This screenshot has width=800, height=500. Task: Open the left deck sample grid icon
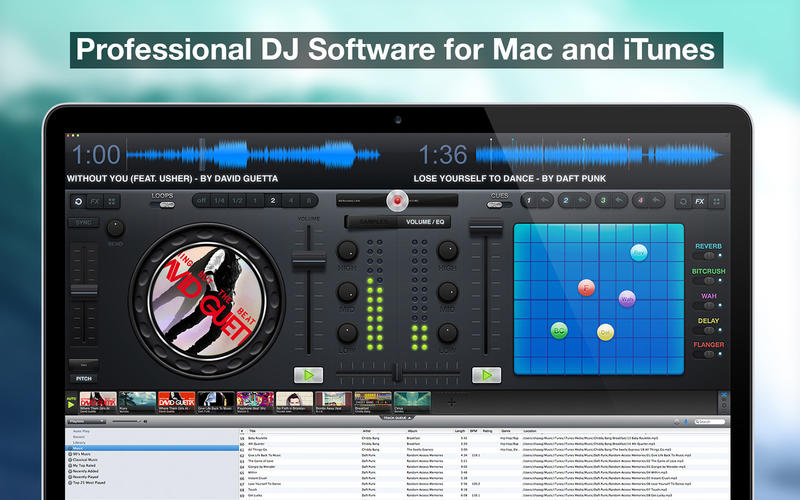point(112,202)
